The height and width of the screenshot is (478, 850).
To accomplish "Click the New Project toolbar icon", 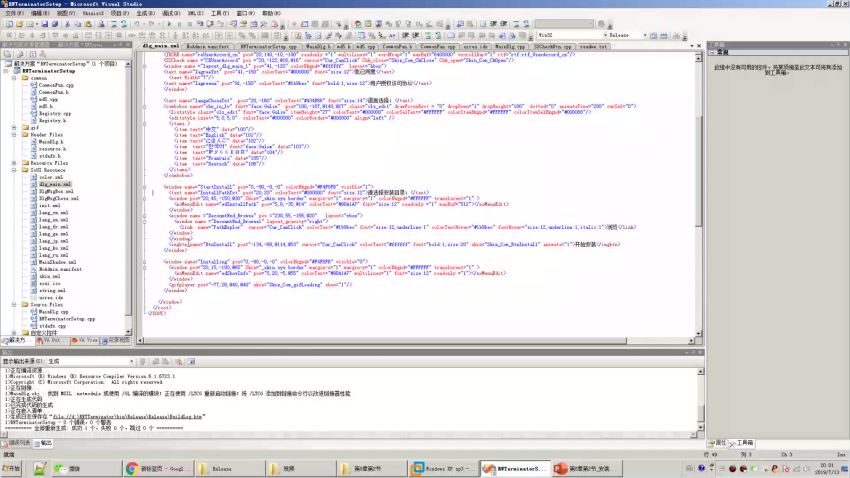I will click(x=9, y=24).
